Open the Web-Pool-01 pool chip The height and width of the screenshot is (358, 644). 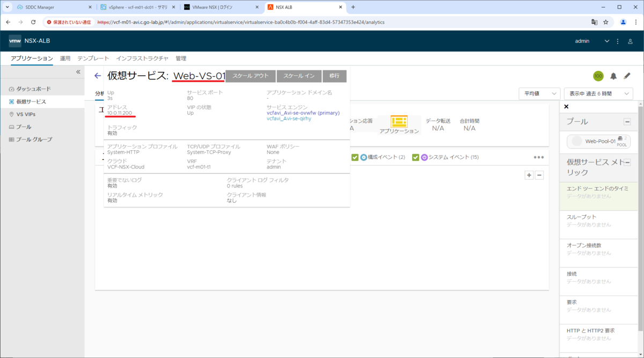(x=598, y=141)
